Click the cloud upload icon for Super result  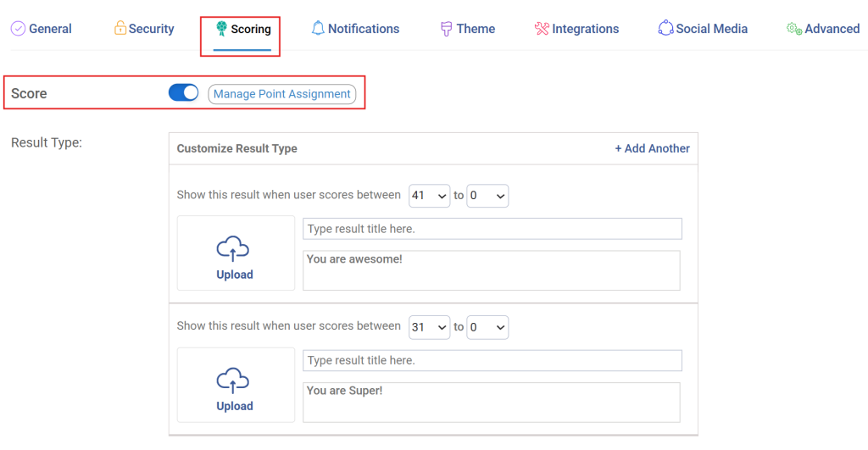(x=232, y=381)
